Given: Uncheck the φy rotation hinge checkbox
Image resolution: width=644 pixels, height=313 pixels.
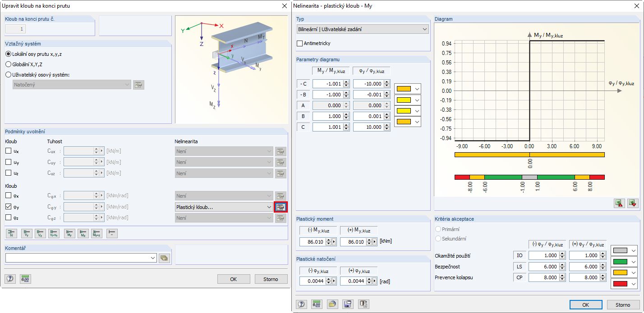Looking at the screenshot, I should (x=8, y=207).
